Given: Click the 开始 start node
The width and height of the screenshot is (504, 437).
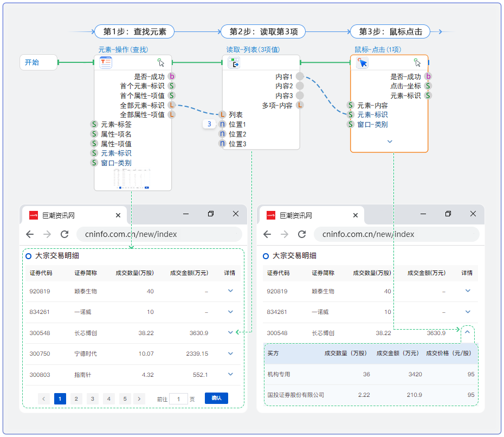Looking at the screenshot, I should pos(38,62).
